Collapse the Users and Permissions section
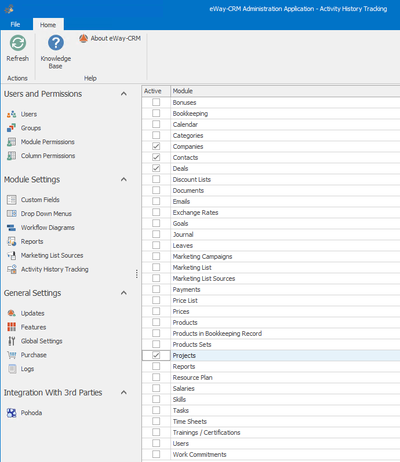This screenshot has height=462, width=400. (124, 94)
